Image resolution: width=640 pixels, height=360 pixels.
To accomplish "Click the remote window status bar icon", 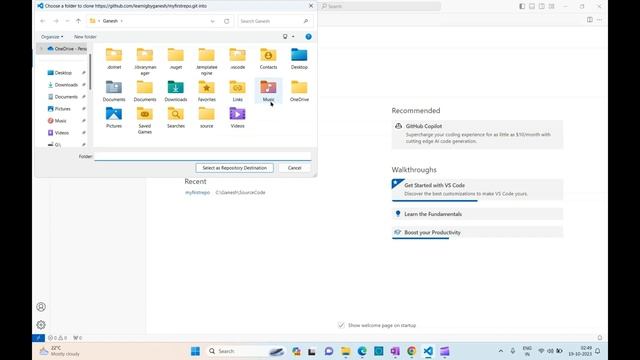I will 38,338.
